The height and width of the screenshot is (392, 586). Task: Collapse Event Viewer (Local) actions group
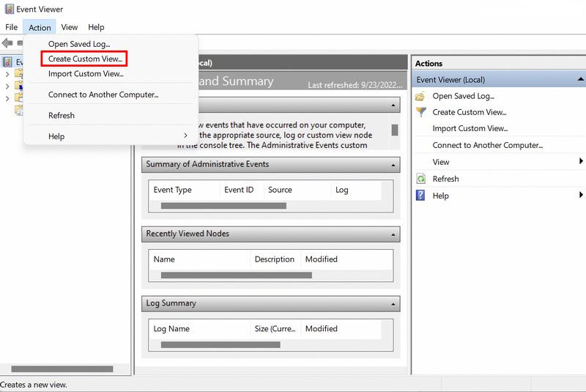(580, 79)
